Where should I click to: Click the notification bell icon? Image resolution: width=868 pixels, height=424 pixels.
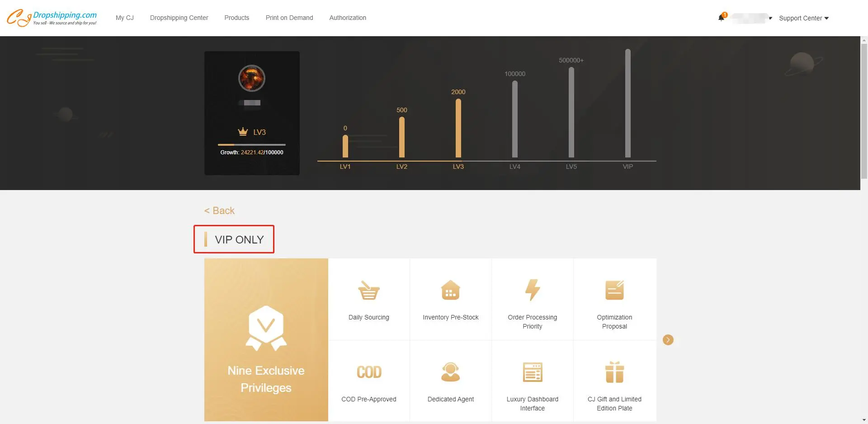[721, 18]
